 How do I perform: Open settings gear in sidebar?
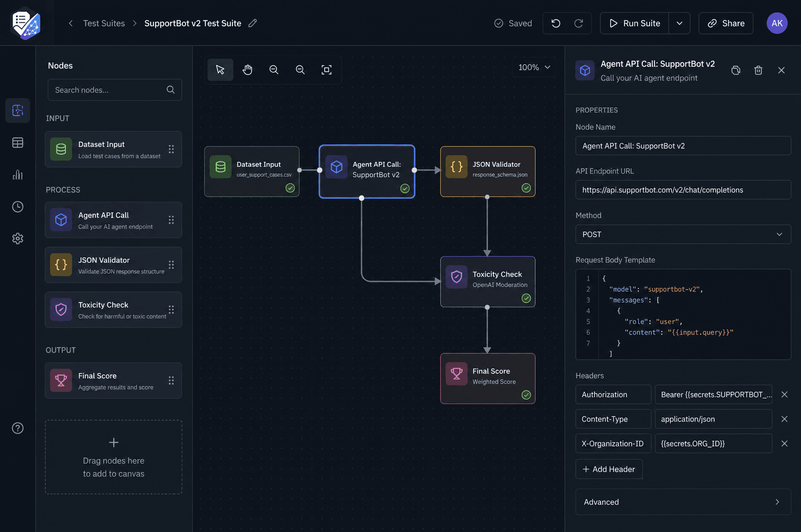(18, 239)
